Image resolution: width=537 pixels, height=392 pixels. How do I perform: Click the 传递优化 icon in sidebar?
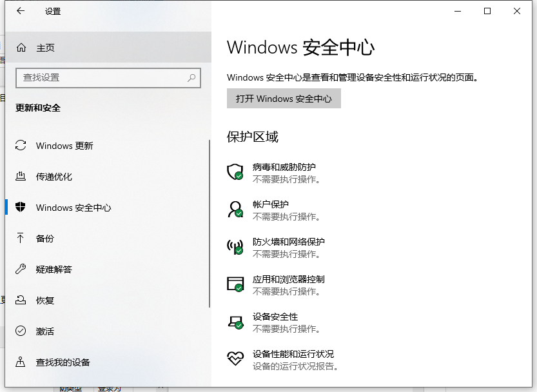tap(21, 177)
